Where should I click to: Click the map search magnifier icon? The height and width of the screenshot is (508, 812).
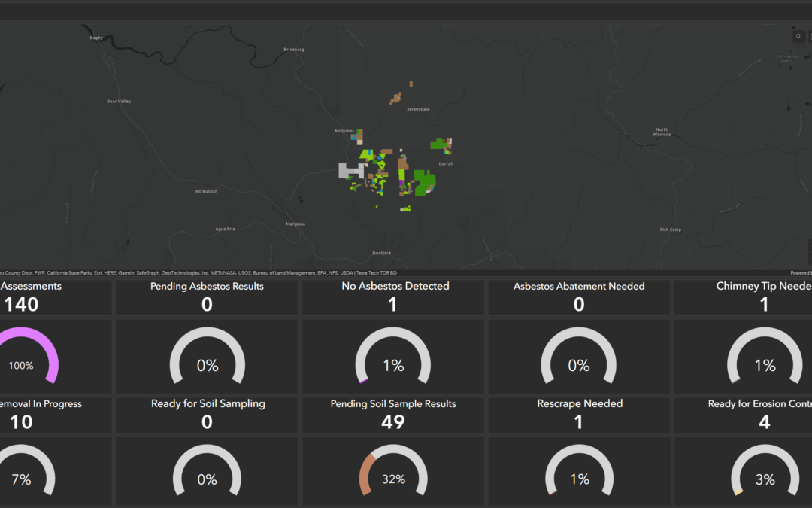click(798, 36)
